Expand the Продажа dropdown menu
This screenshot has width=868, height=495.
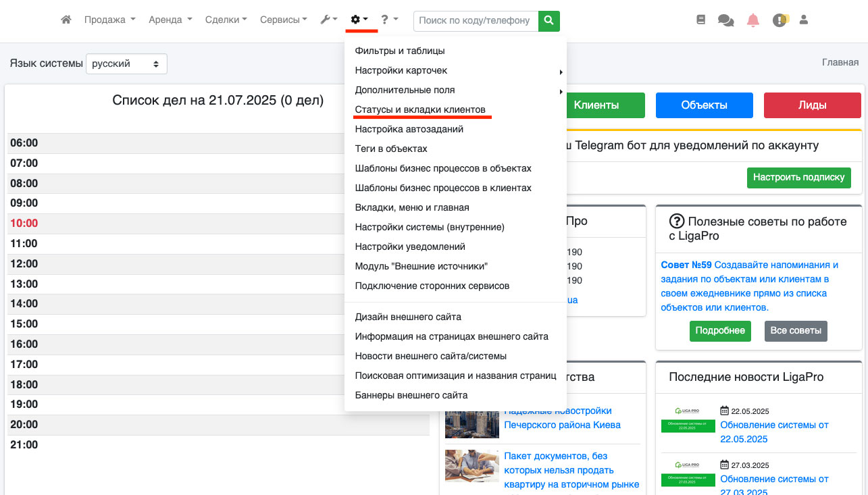pyautogui.click(x=109, y=20)
